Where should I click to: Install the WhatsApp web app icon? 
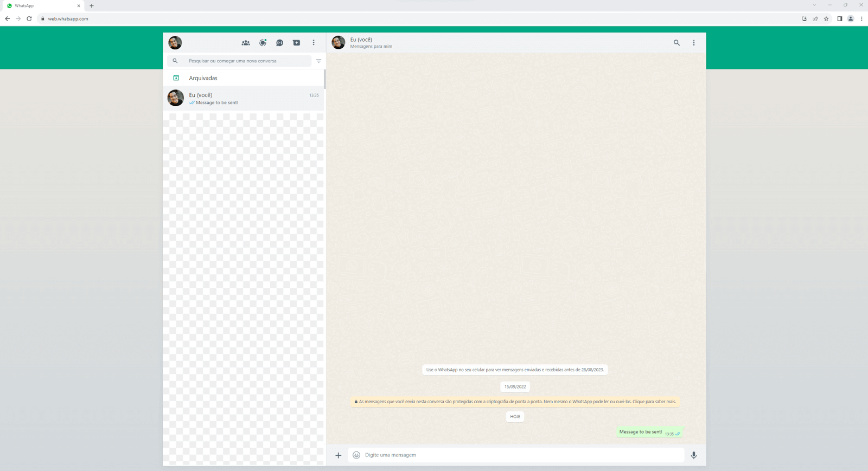click(x=805, y=18)
